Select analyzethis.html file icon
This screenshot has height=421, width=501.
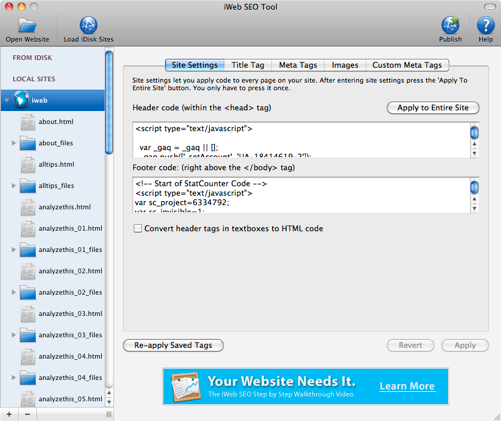point(28,207)
